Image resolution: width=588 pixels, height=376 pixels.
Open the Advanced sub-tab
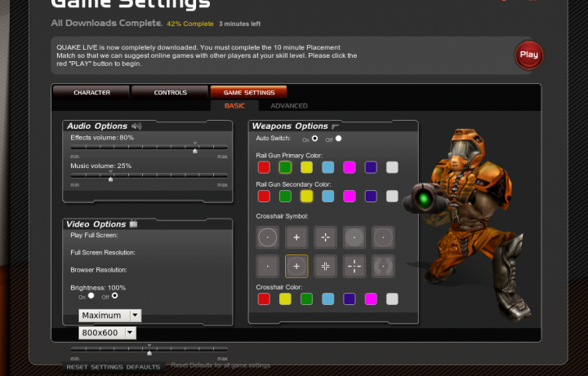[289, 105]
